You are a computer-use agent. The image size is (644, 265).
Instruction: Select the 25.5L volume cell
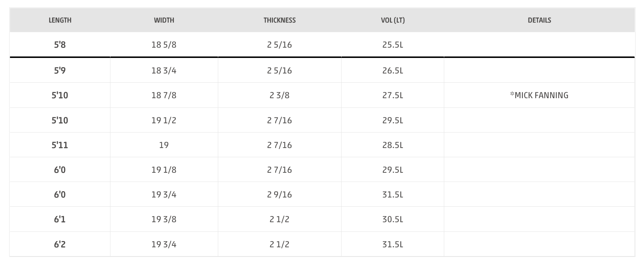click(x=393, y=45)
